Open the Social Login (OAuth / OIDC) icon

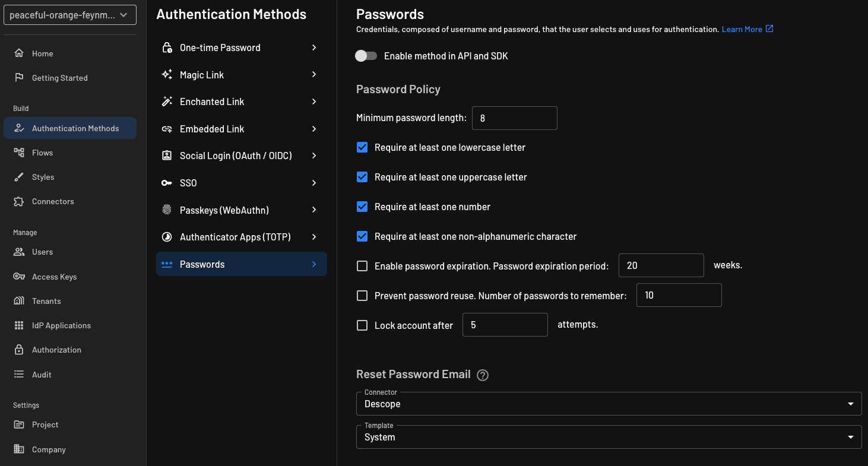tap(167, 156)
